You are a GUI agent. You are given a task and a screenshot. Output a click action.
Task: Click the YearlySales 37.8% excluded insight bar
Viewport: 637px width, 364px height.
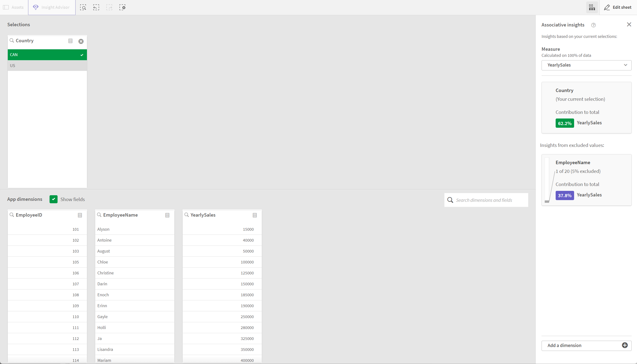(565, 195)
